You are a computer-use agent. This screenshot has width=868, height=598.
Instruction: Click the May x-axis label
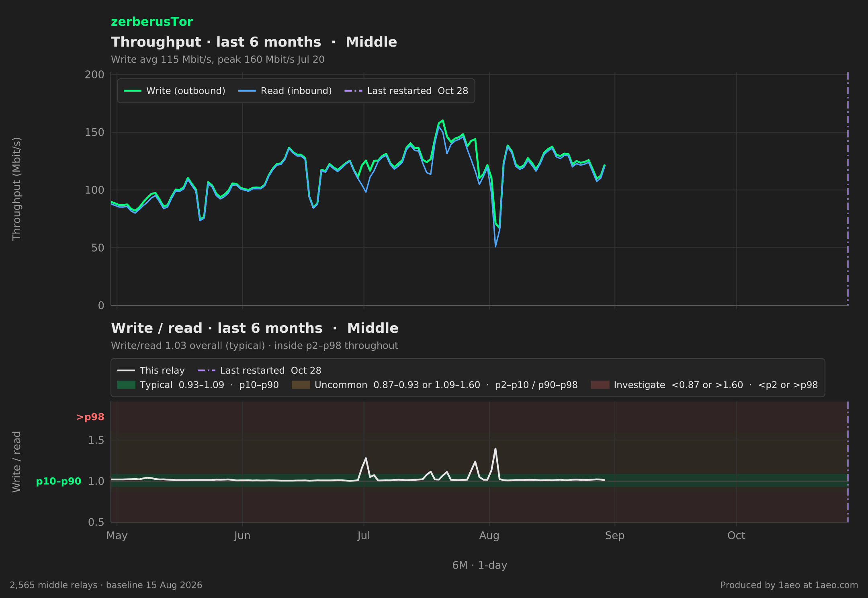(x=117, y=536)
